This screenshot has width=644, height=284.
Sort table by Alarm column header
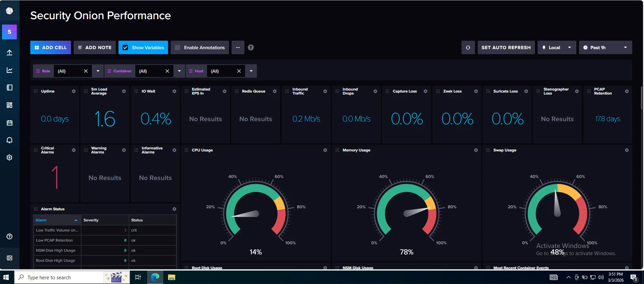coord(41,220)
